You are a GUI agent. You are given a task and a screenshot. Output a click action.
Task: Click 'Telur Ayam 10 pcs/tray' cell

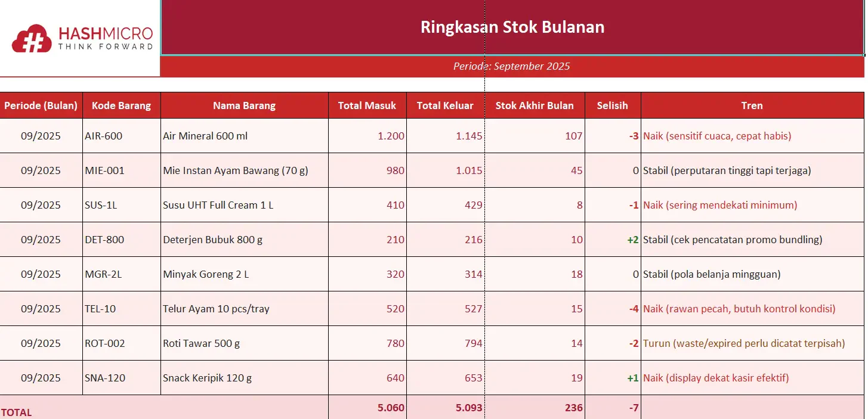245,309
